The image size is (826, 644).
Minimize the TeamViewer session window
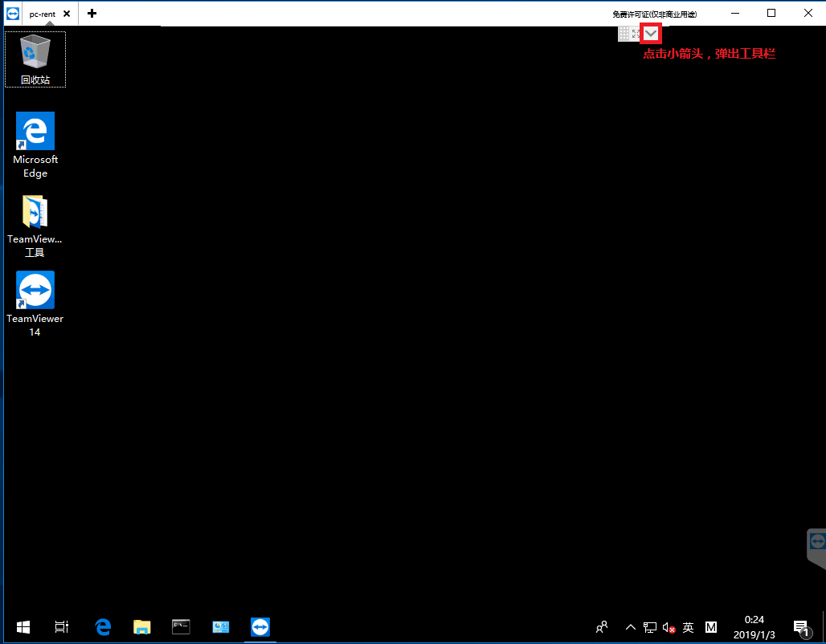click(735, 13)
